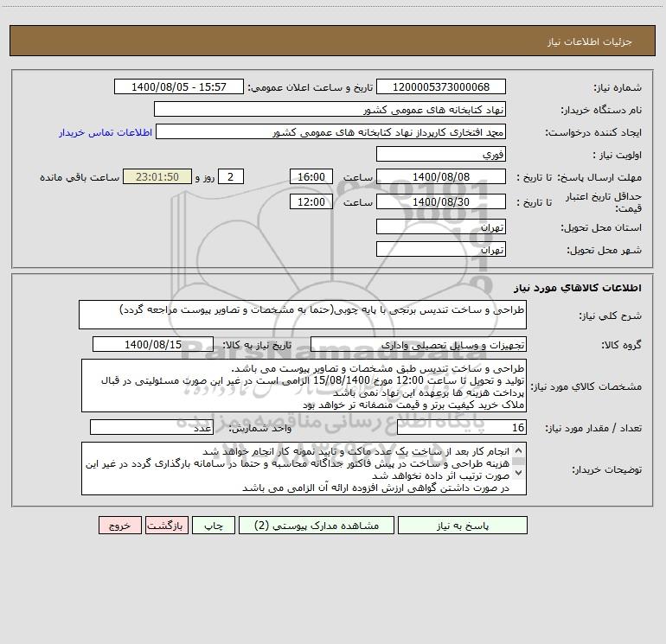Click the request creator name field
666x644 pixels.
tap(331, 131)
